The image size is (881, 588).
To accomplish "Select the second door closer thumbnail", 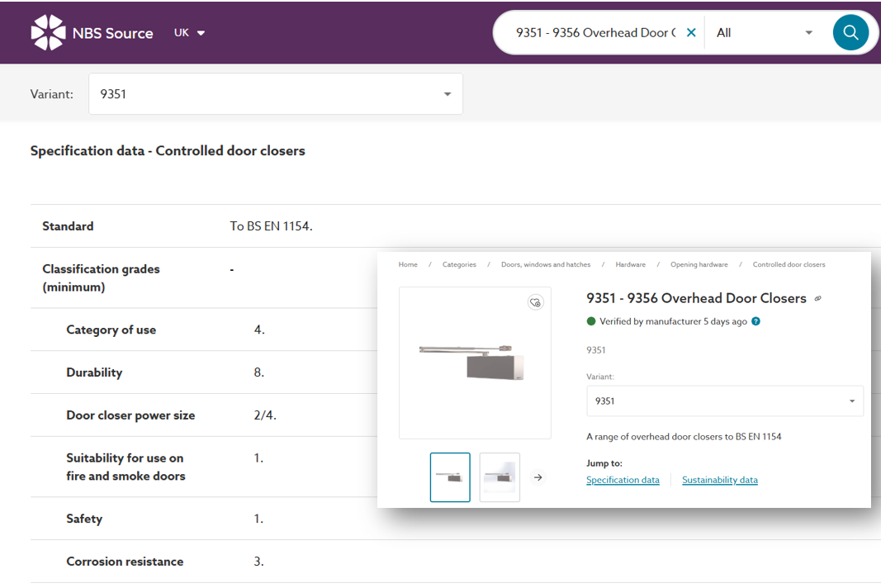I will coord(500,477).
